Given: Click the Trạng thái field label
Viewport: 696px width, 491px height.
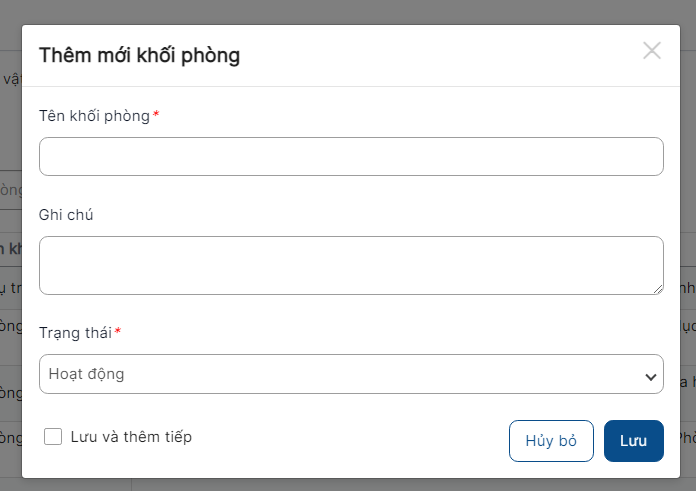Looking at the screenshot, I should click(76, 332).
